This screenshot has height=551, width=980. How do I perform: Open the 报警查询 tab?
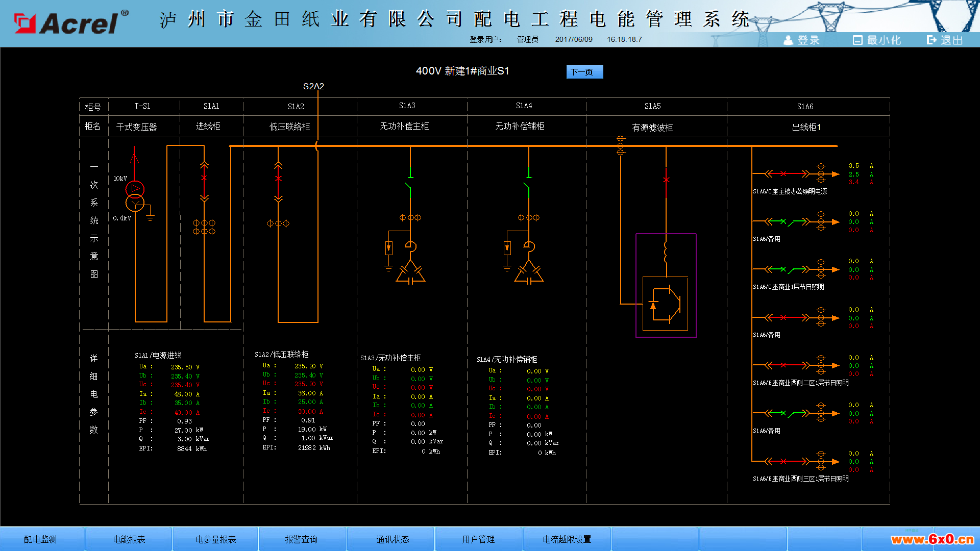[302, 539]
